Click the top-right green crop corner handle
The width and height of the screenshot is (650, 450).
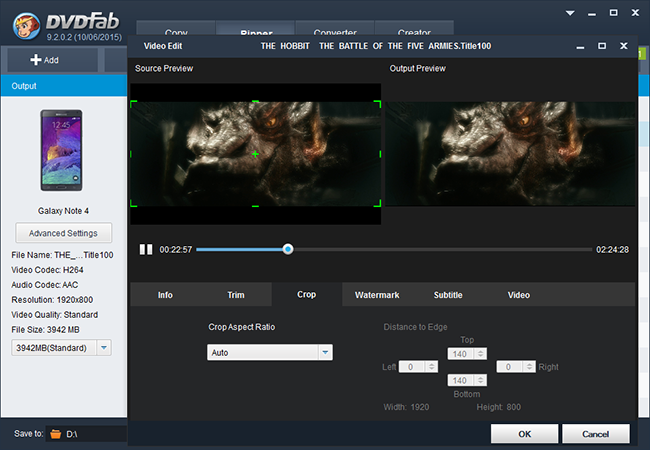point(377,104)
